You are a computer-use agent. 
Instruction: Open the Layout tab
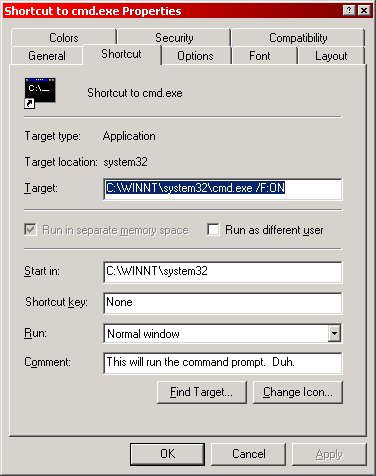click(331, 55)
